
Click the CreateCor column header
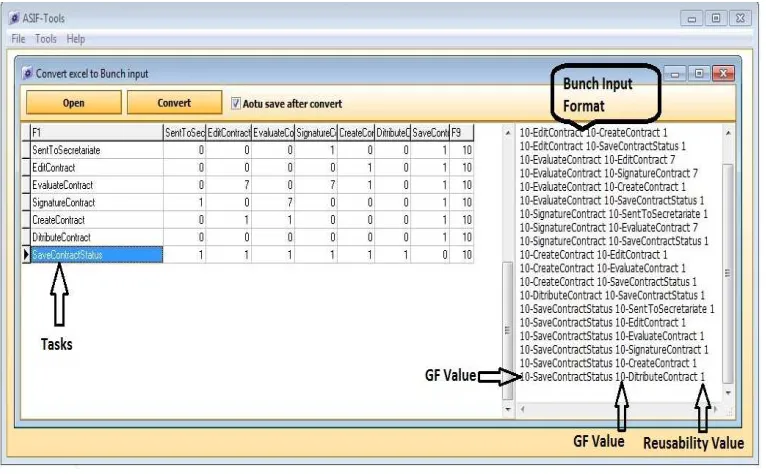click(356, 132)
